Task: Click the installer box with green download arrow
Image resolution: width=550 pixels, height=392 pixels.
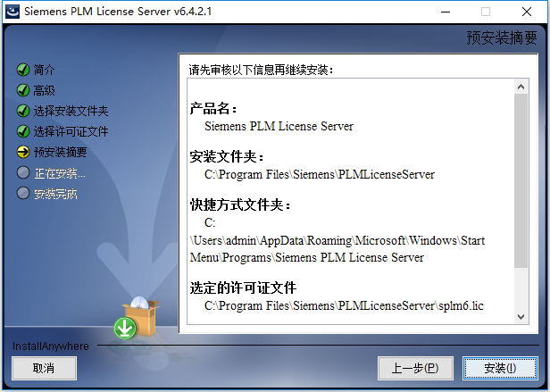Action: click(137, 318)
